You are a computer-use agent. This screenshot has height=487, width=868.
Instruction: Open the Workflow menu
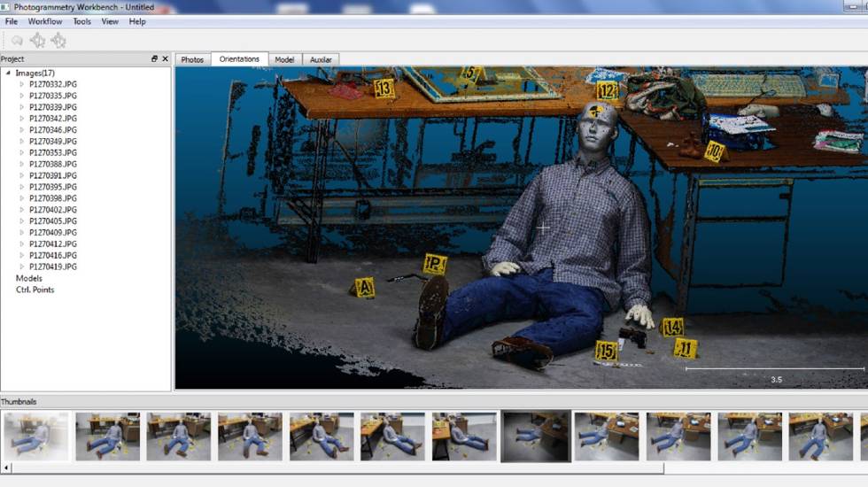pyautogui.click(x=45, y=21)
